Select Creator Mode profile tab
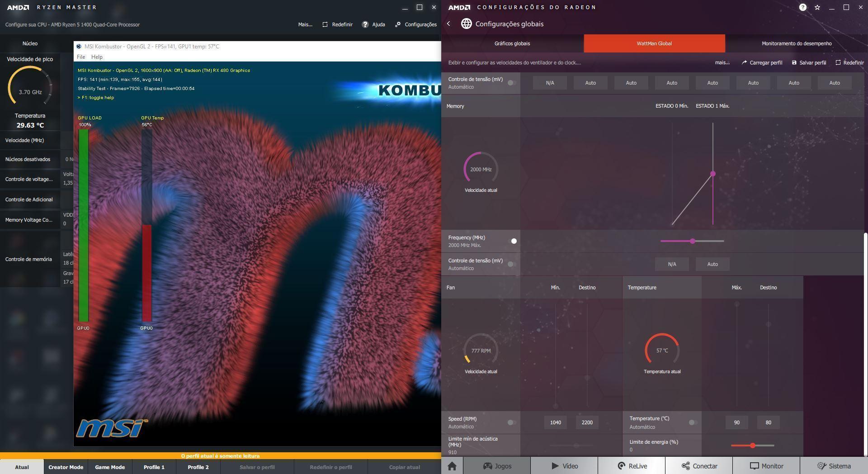The image size is (868, 474). (x=66, y=467)
